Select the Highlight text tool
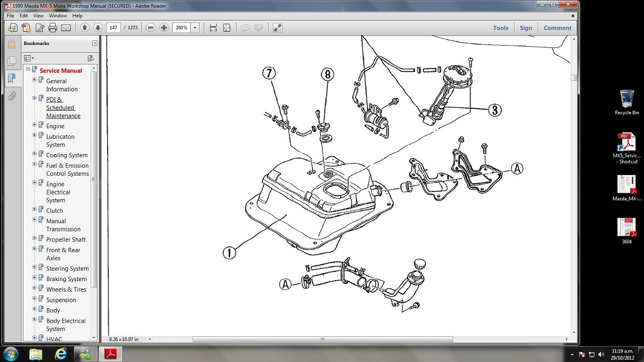The height and width of the screenshot is (362, 644). pos(259,28)
